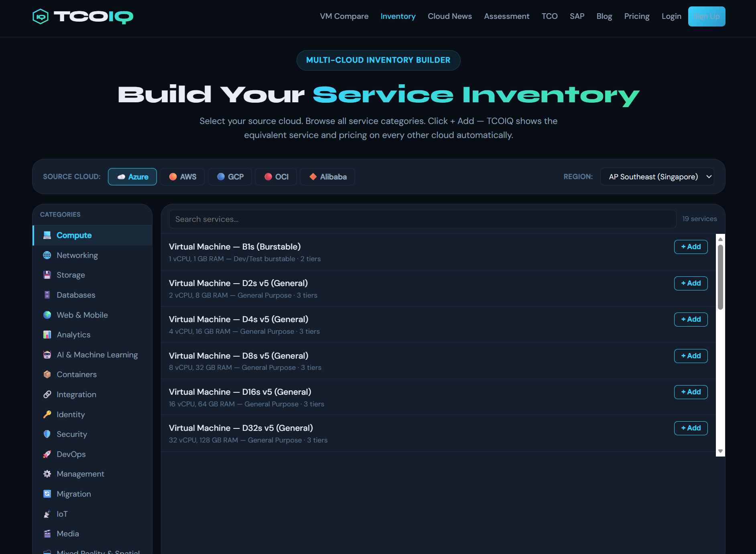This screenshot has width=756, height=554.
Task: Open the Networking category via its globe icon
Action: click(x=47, y=255)
